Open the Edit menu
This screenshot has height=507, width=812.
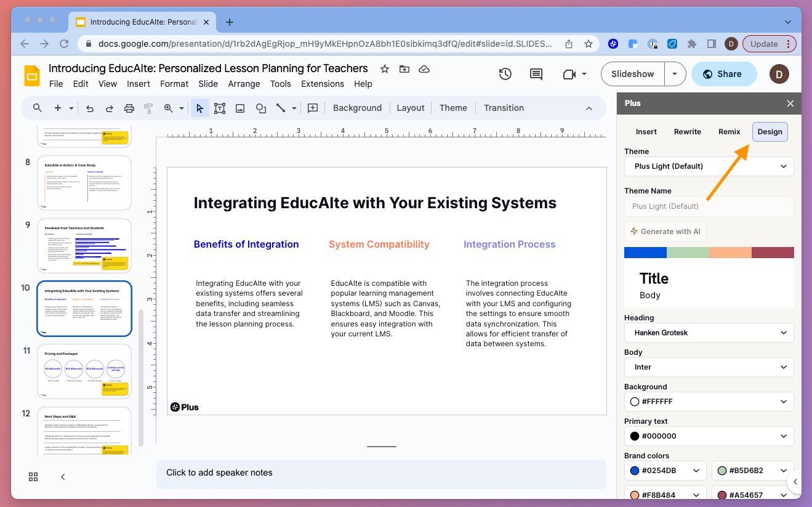[81, 84]
